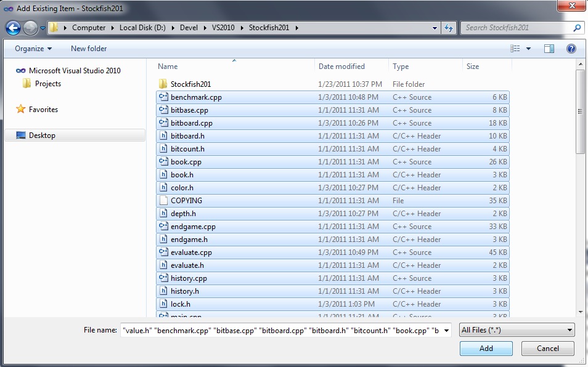Close the Add Existing Item dialog
This screenshot has width=588, height=367.
(571, 6)
